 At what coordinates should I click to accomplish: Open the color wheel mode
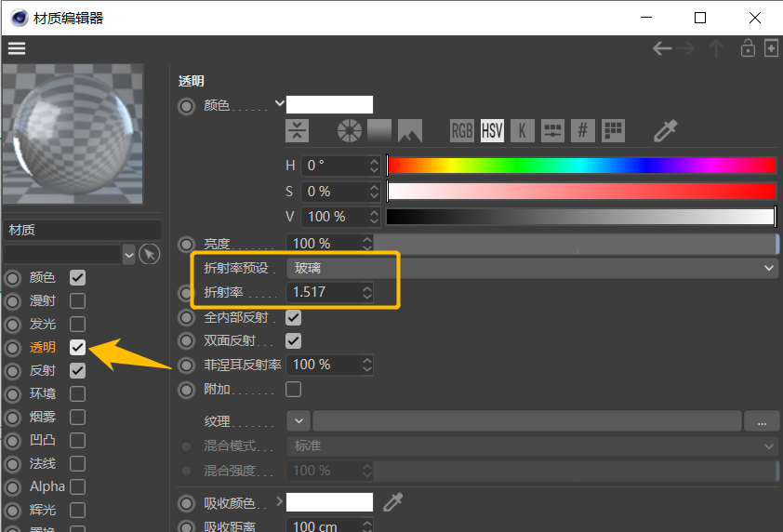click(350, 131)
